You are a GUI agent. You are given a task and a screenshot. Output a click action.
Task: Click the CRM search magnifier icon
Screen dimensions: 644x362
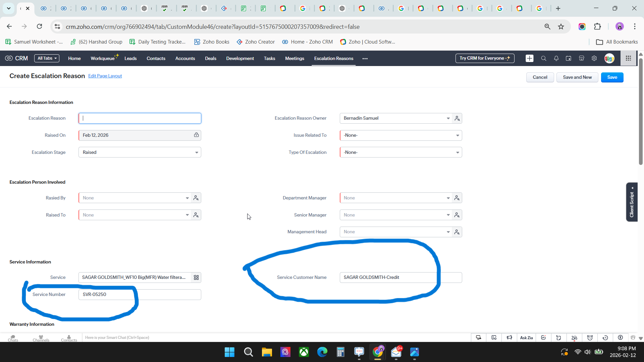(x=544, y=58)
